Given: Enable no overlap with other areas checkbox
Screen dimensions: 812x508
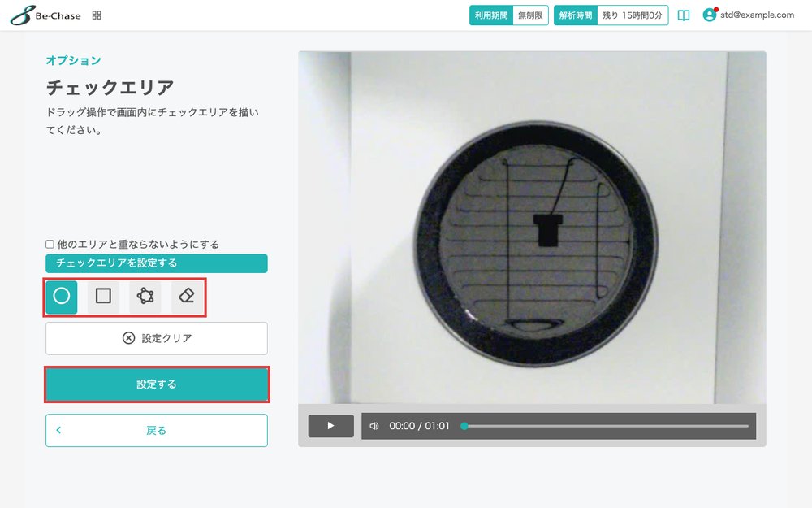Looking at the screenshot, I should coord(50,244).
